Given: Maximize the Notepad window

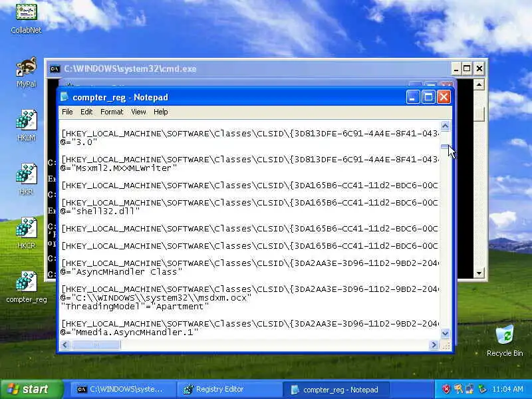Looking at the screenshot, I should pos(428,97).
